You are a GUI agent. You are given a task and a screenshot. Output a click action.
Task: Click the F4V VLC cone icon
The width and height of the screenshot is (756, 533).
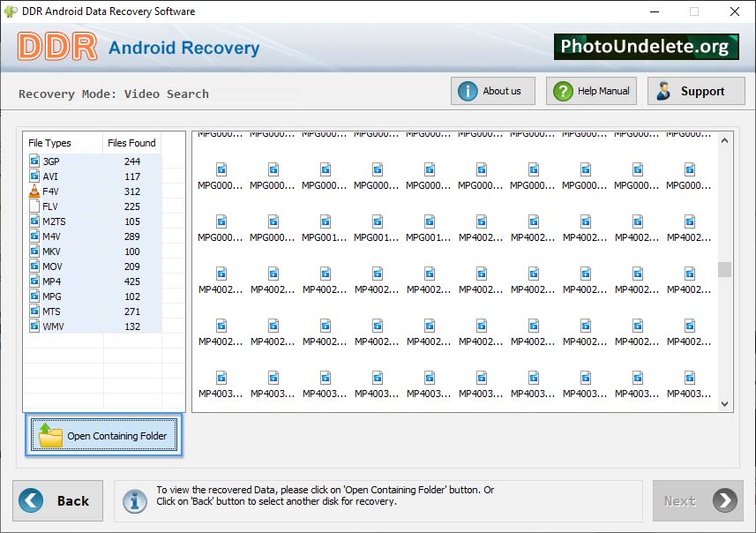coord(34,191)
